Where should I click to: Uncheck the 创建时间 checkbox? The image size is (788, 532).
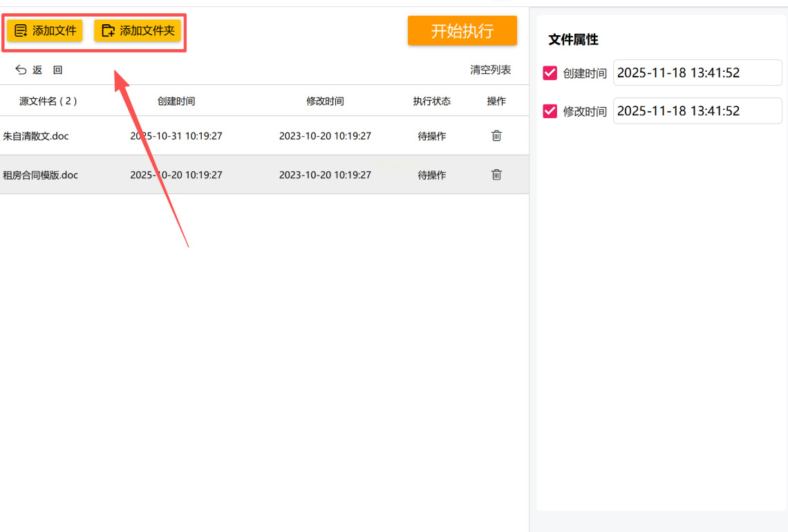click(550, 73)
